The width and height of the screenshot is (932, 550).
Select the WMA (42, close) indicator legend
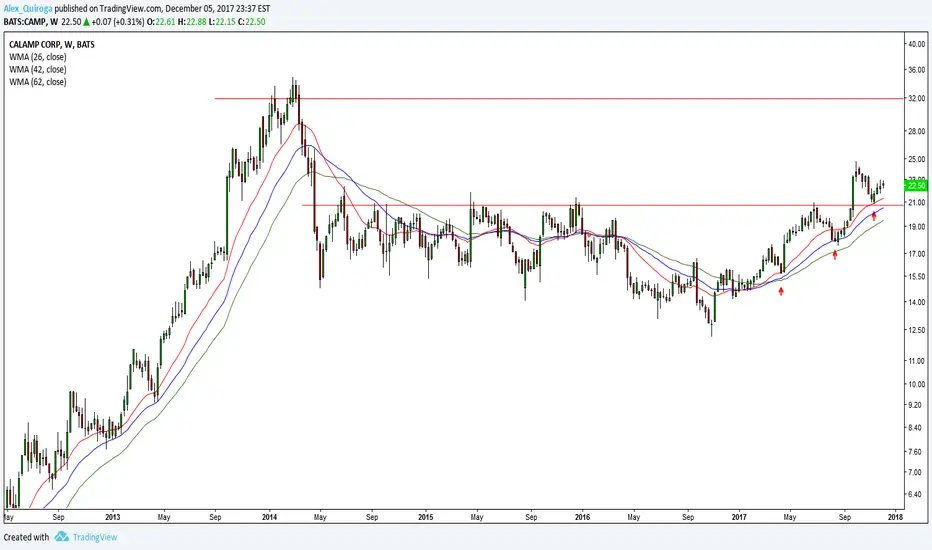pos(37,70)
